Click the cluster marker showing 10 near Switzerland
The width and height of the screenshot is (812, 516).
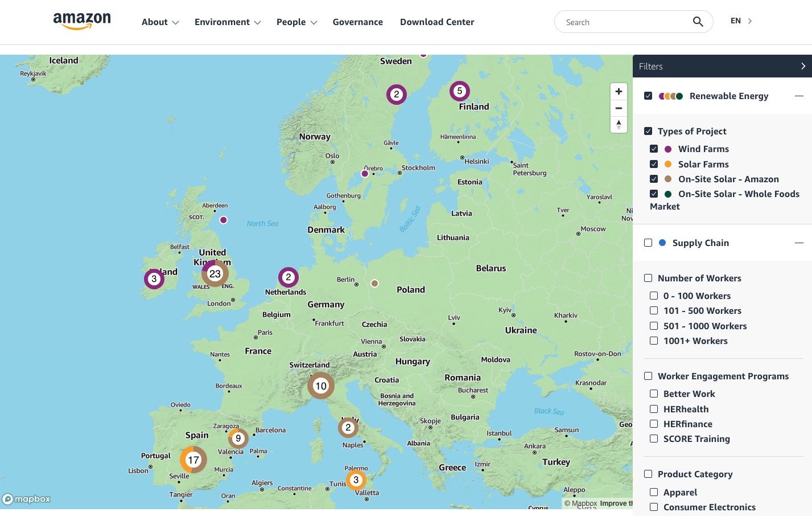click(321, 386)
